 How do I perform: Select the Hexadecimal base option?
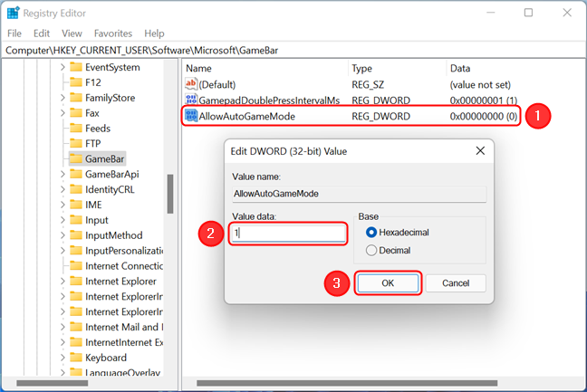(371, 233)
